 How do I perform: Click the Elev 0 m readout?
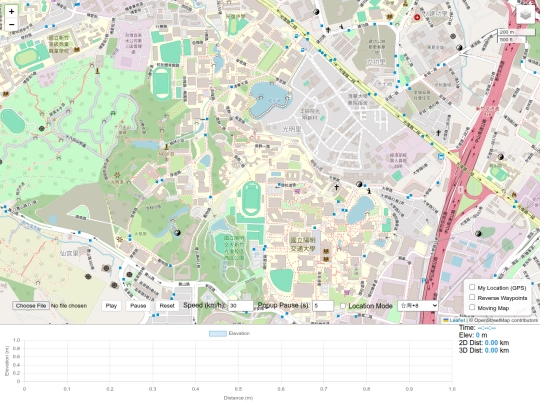coord(473,335)
